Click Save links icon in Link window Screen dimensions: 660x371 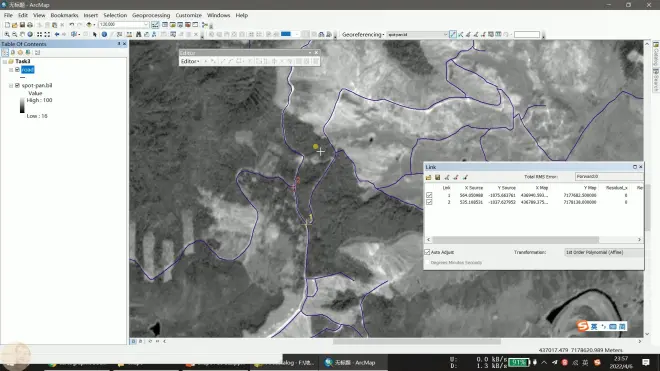[x=438, y=177]
